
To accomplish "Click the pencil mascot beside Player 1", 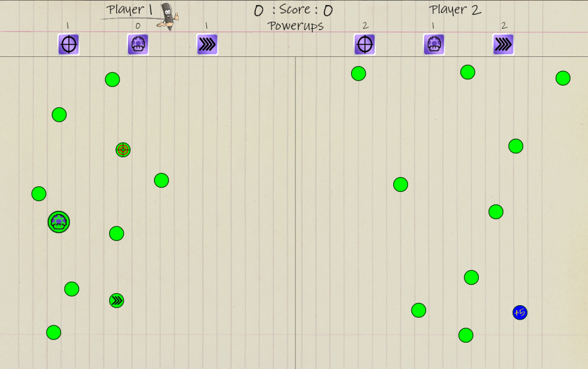I will [x=168, y=17].
